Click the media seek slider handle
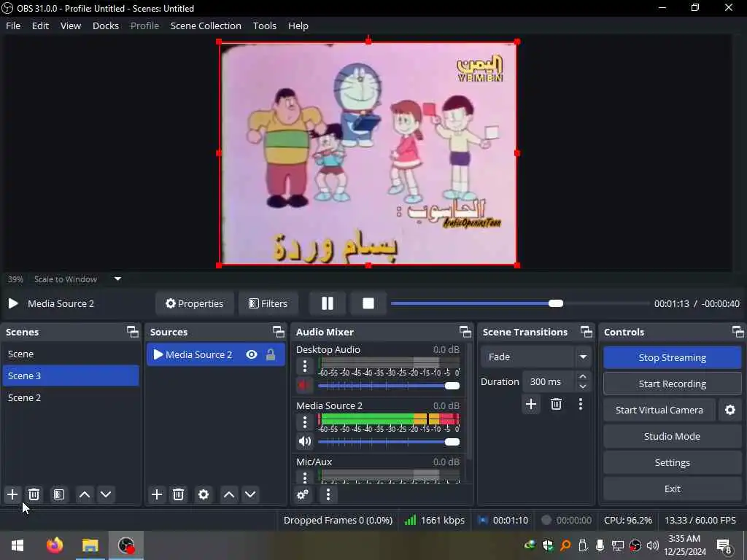The width and height of the screenshot is (747, 560). point(555,303)
